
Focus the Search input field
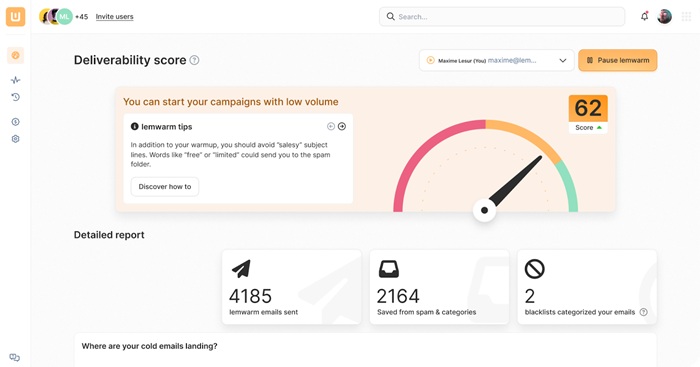tap(502, 17)
